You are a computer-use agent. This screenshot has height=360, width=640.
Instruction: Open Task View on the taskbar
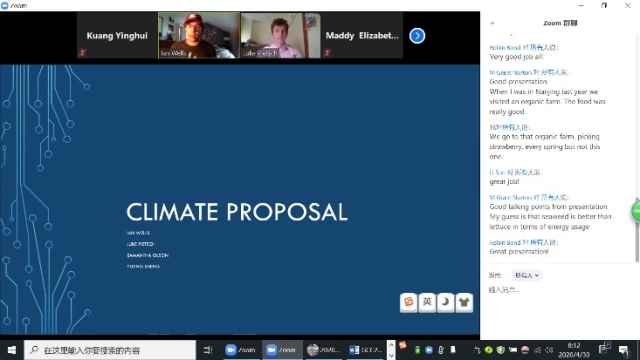(x=208, y=350)
